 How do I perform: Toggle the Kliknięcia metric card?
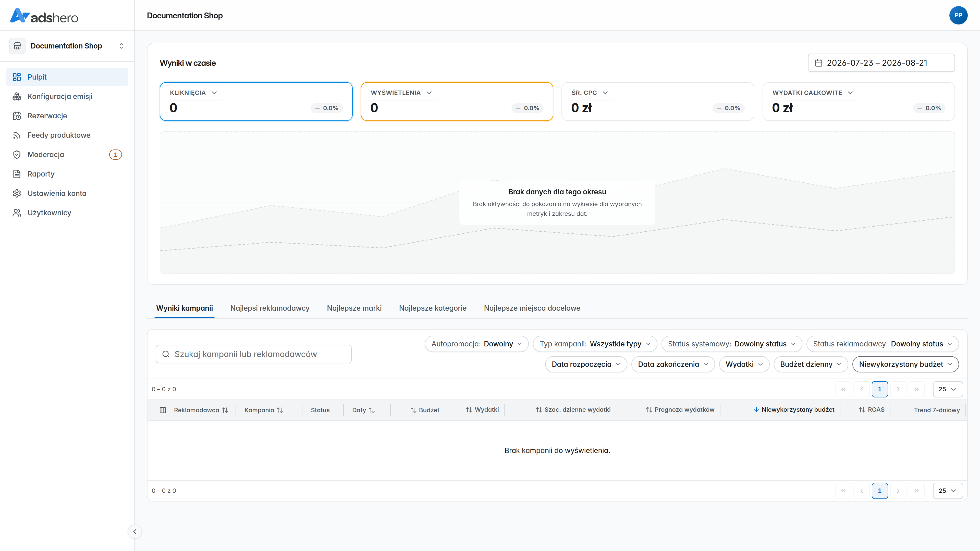click(x=256, y=102)
